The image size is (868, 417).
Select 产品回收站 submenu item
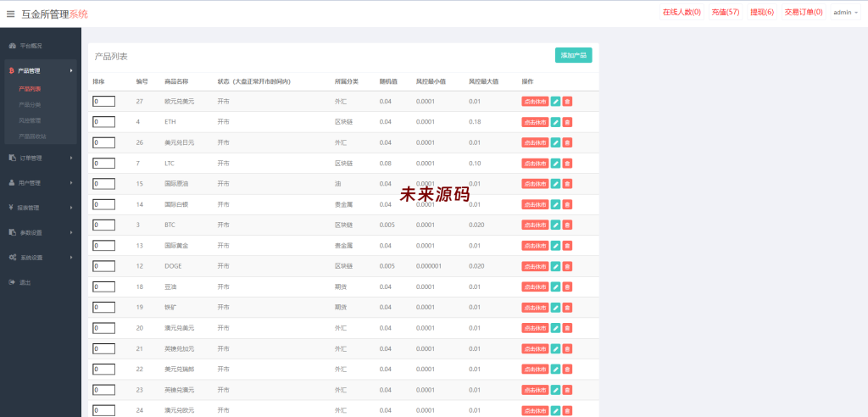(x=33, y=136)
